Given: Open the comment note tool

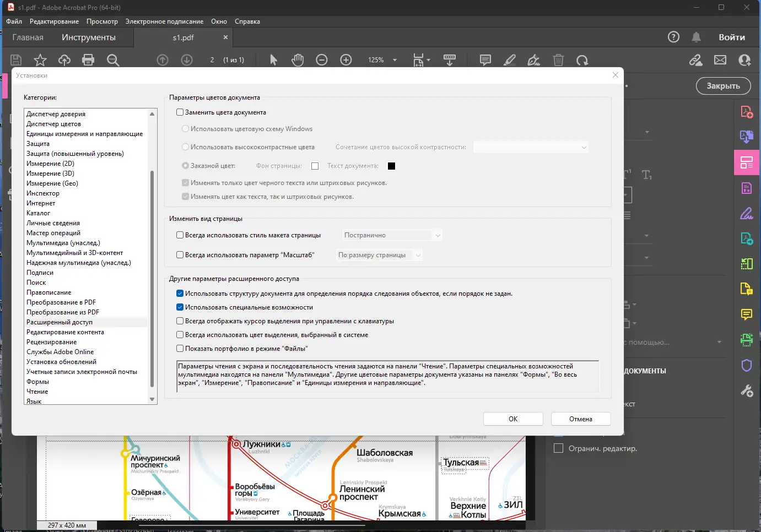Looking at the screenshot, I should coord(485,60).
